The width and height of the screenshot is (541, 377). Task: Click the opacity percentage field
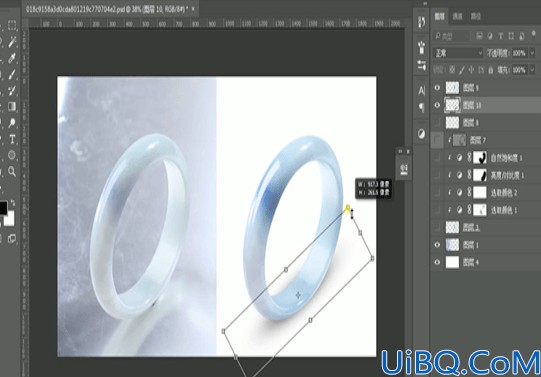point(520,53)
